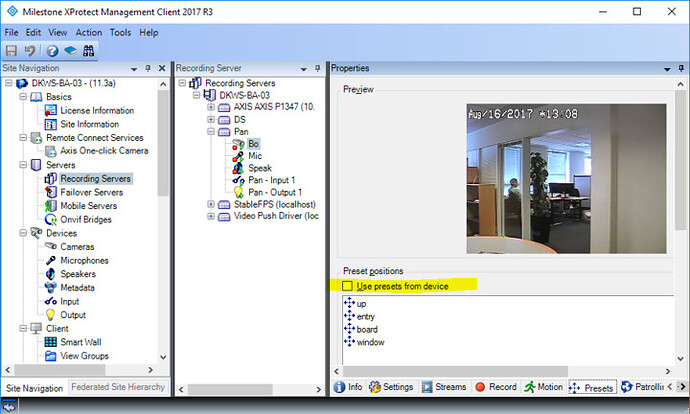Click the View Groups folder icon

(x=51, y=355)
